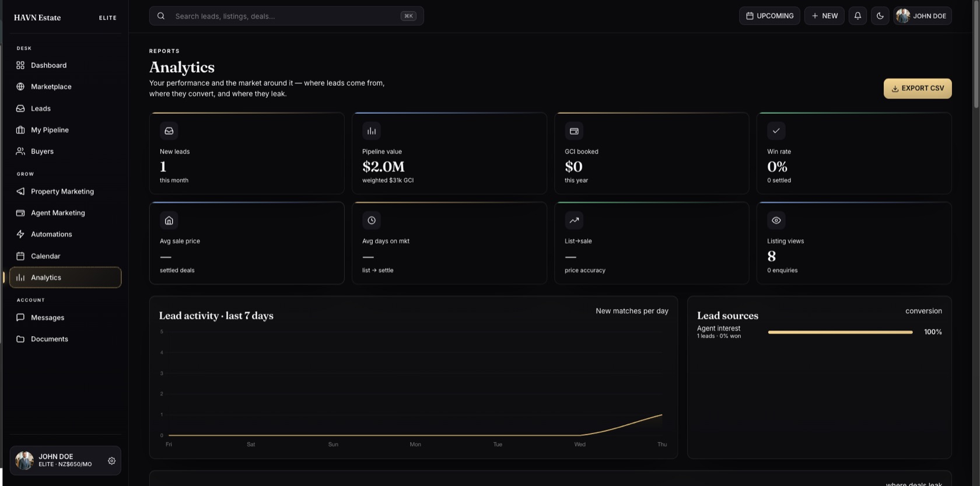Screen dimensions: 980x486
Task: Click the 'Wed' label on chart axis
Action: coord(580,445)
